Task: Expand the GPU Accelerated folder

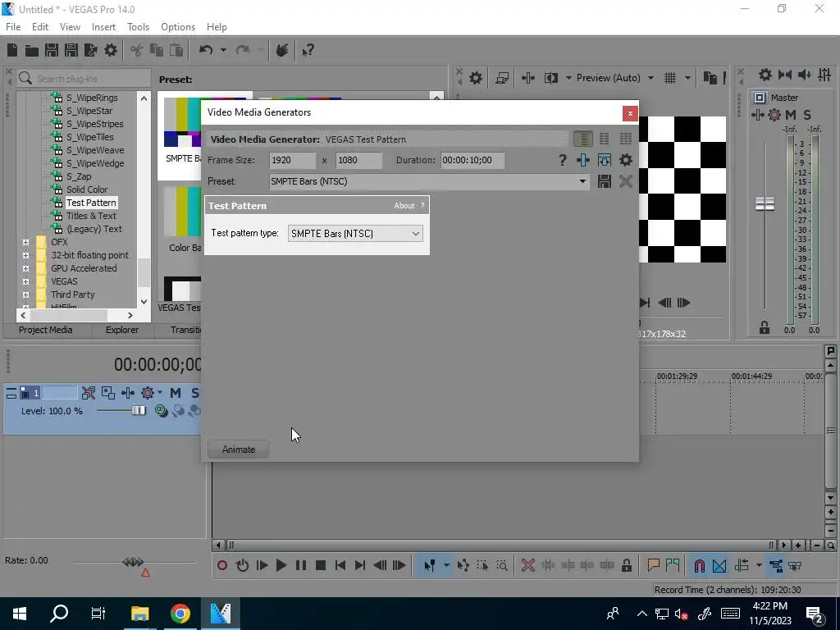Action: point(25,268)
